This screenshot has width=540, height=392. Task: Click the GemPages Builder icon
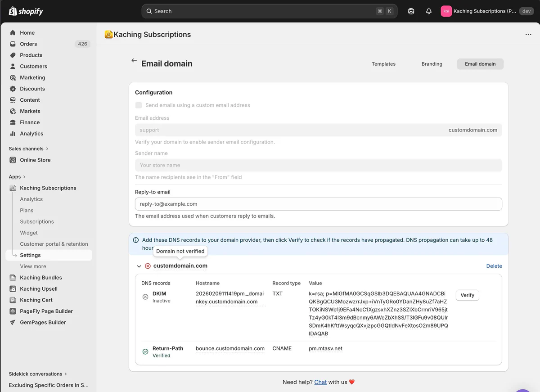[x=13, y=323]
